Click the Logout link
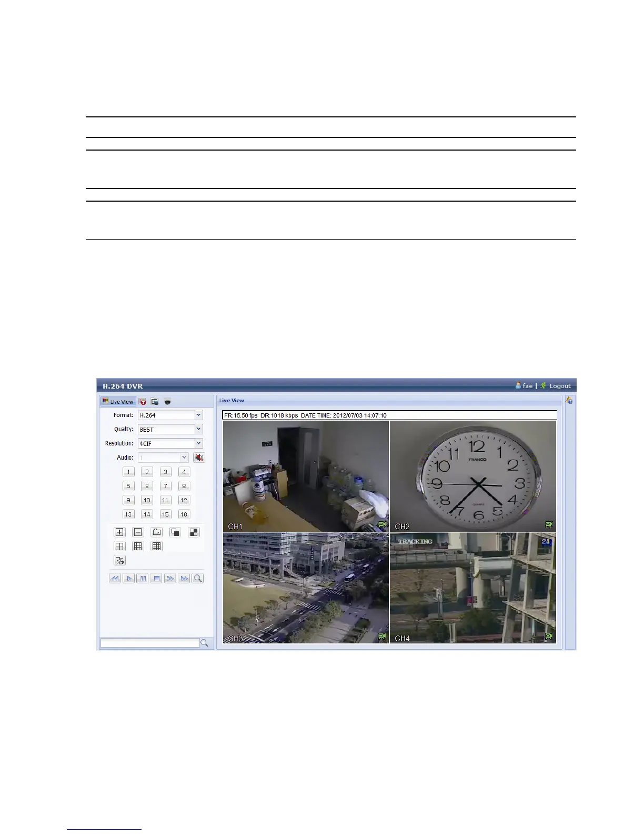Viewport: 644px width, 834px height. tap(560, 386)
